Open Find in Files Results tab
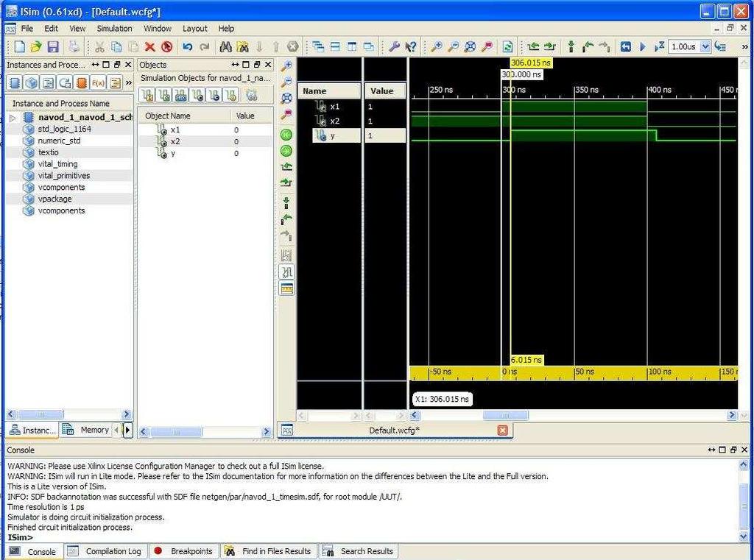The width and height of the screenshot is (754, 560). coord(269,551)
